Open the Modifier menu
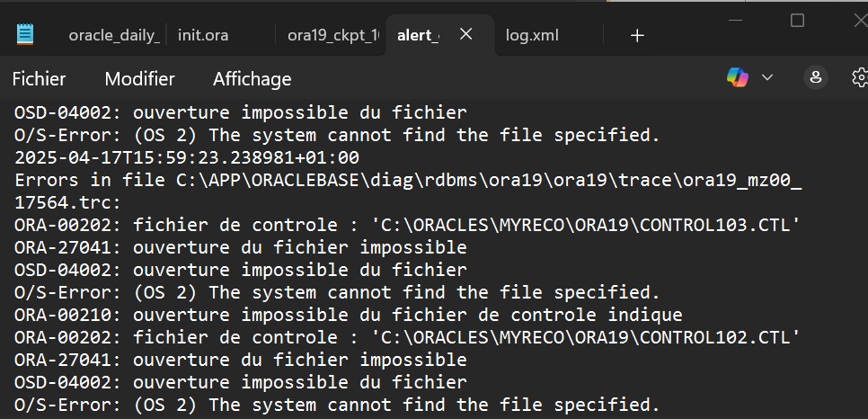 pyautogui.click(x=139, y=79)
